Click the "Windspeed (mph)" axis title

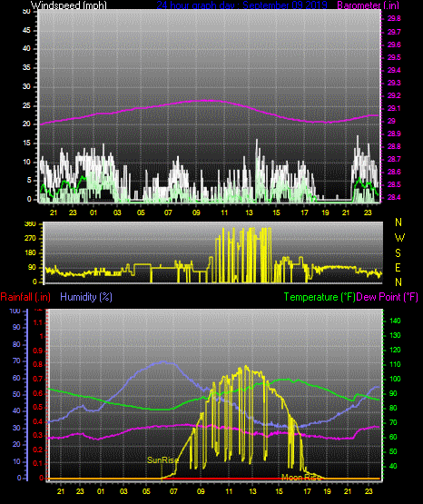click(68, 5)
